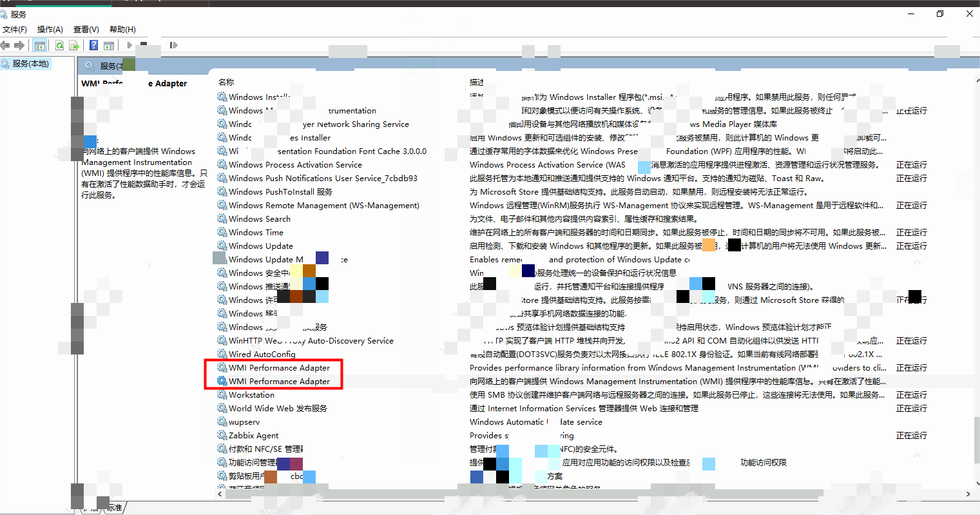Click the gear icon of Wired AutoConfig

(x=222, y=354)
